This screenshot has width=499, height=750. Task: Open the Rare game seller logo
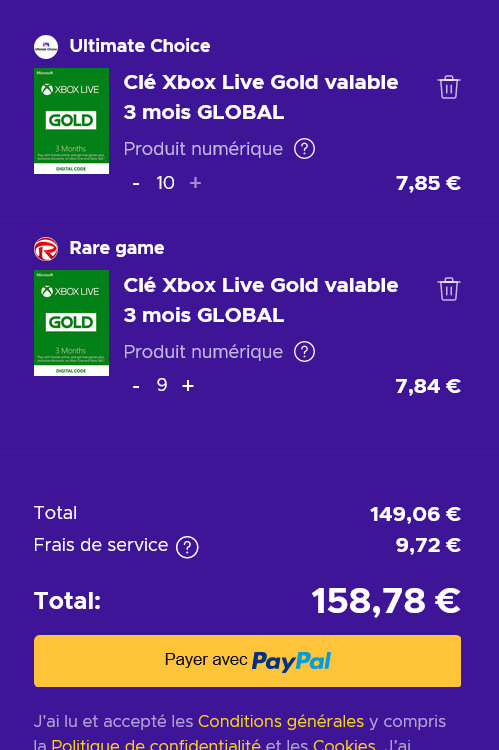46,249
